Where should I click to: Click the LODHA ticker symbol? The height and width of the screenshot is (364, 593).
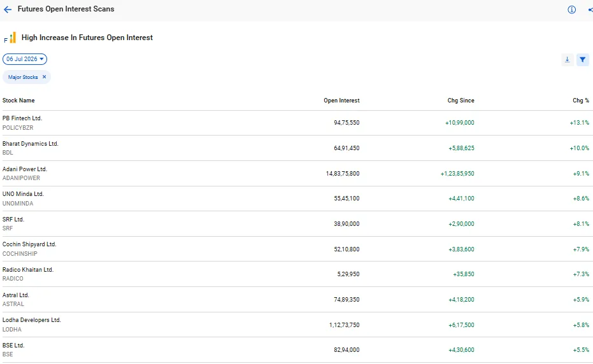(11, 329)
